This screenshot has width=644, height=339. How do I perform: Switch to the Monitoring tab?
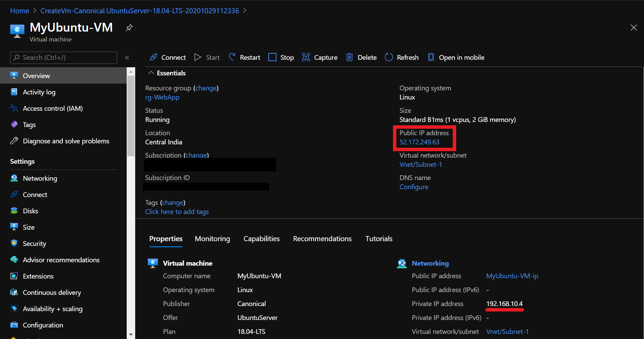click(212, 239)
